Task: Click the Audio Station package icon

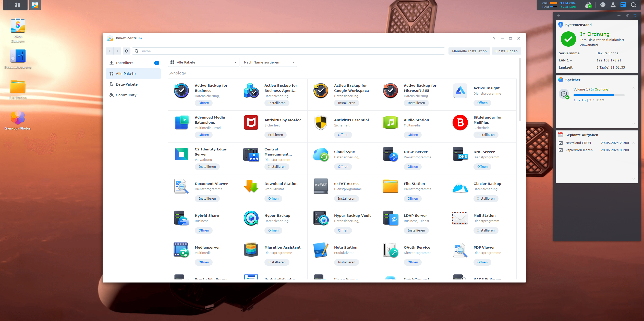Action: [390, 123]
